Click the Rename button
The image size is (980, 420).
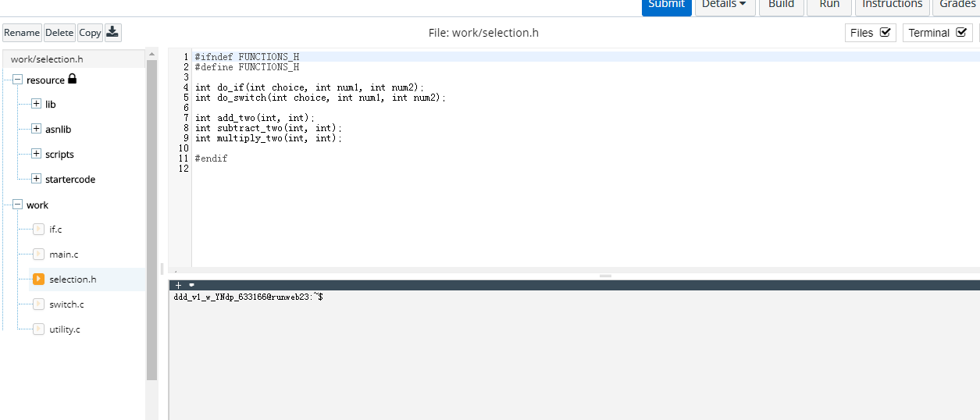tap(22, 33)
